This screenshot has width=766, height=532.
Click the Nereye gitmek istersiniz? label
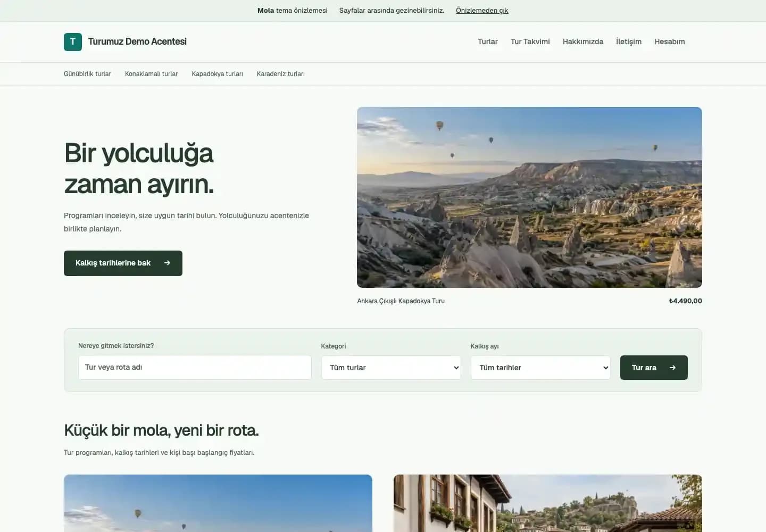pyautogui.click(x=116, y=346)
